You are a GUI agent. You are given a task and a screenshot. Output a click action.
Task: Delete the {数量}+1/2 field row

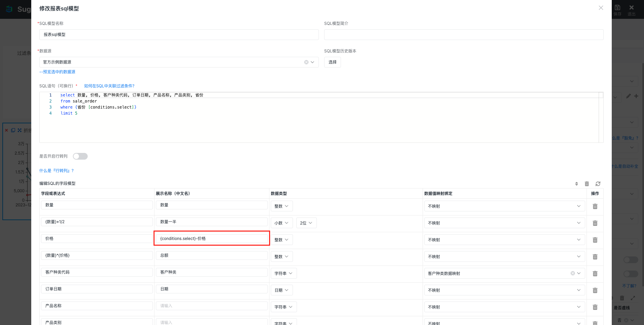(x=595, y=223)
